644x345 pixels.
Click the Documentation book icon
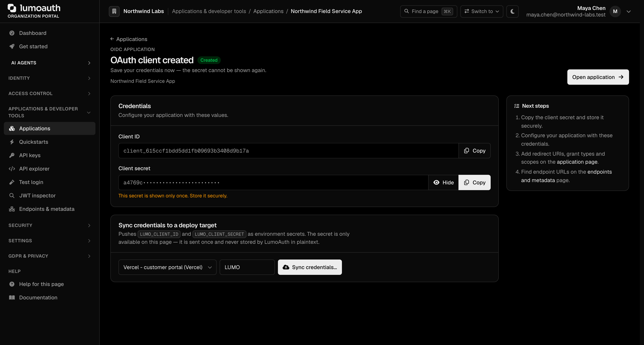12,297
